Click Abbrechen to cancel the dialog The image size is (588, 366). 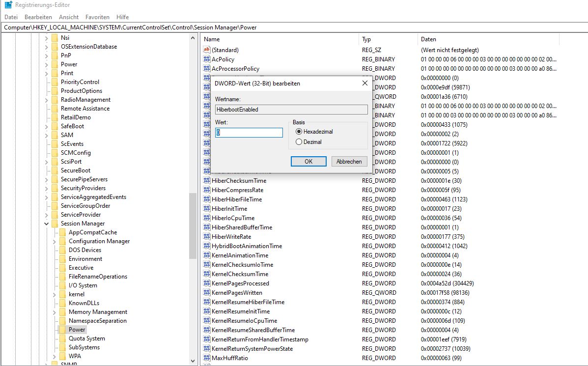[349, 161]
